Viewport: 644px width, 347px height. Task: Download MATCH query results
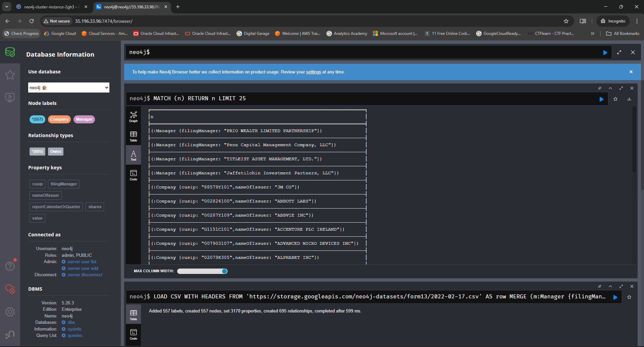(629, 99)
